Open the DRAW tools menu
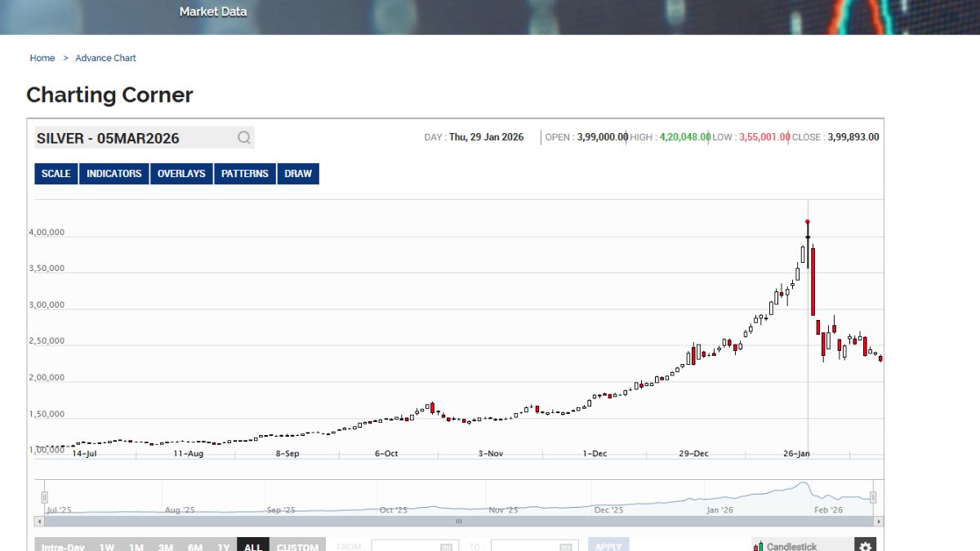 click(298, 174)
